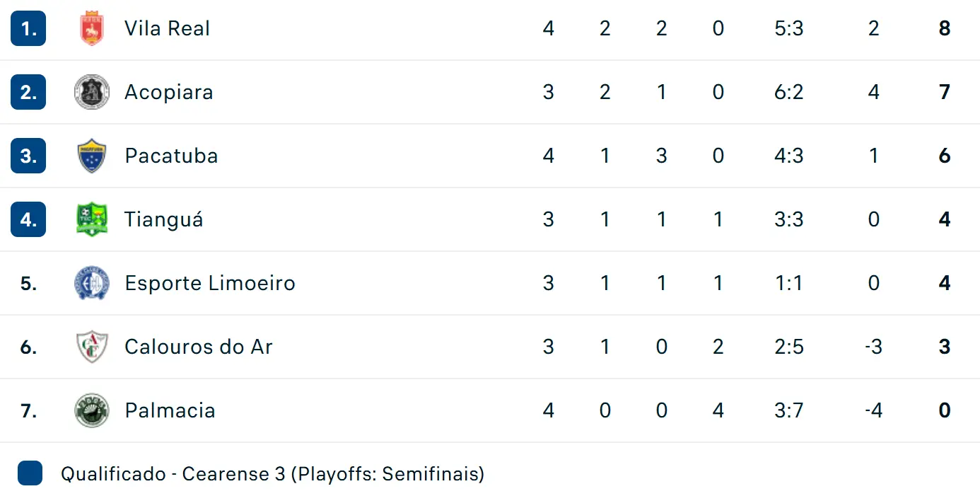Click the blue qualification legend swatch

coord(30,473)
